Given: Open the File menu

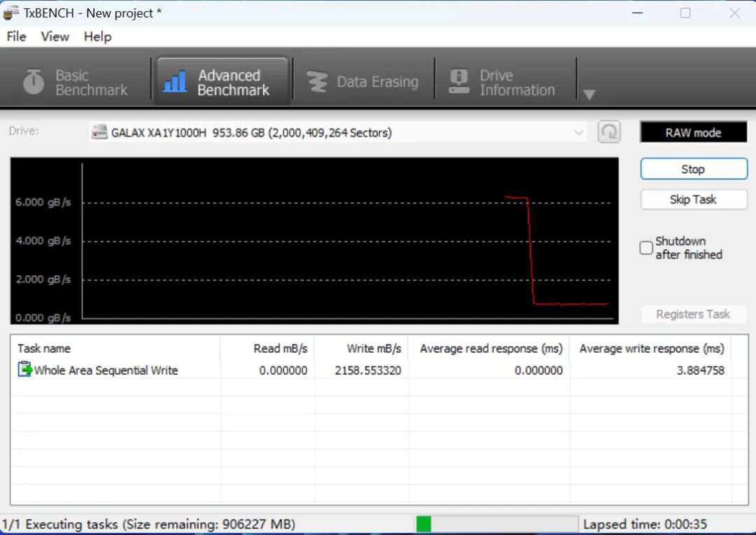Looking at the screenshot, I should click(15, 36).
